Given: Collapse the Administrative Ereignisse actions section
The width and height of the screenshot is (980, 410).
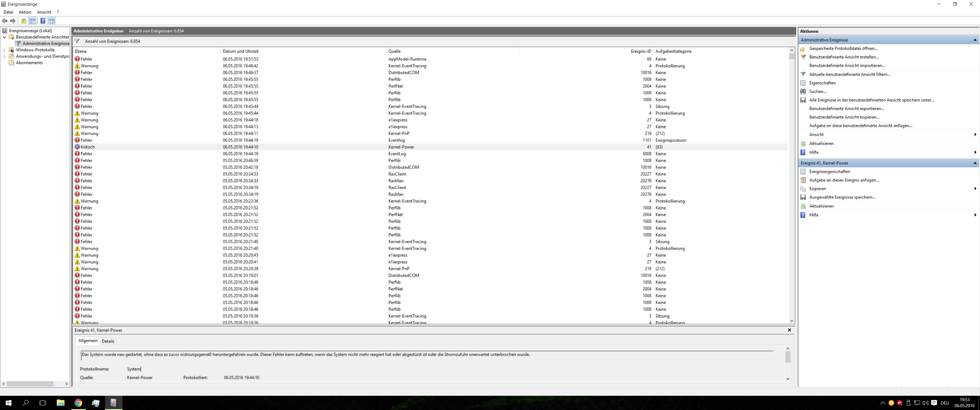Looking at the screenshot, I should point(975,40).
